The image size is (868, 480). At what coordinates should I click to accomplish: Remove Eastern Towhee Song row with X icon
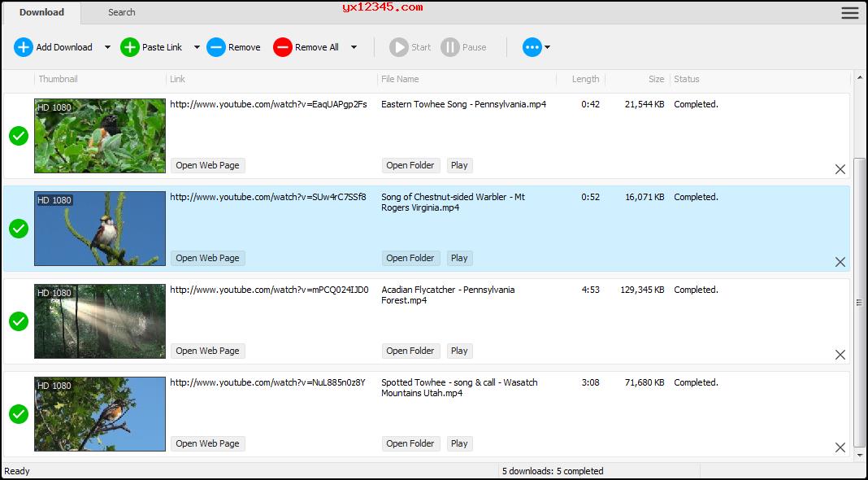[840, 169]
